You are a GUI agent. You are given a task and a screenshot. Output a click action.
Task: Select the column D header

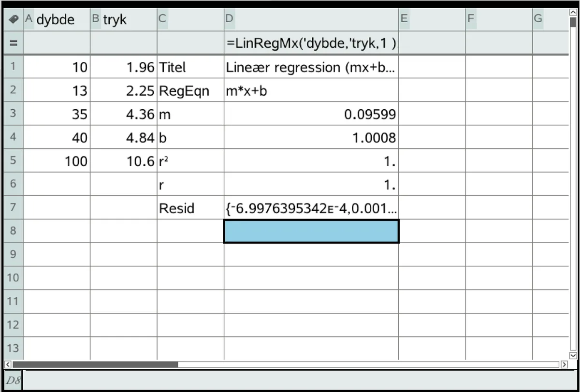coord(311,20)
